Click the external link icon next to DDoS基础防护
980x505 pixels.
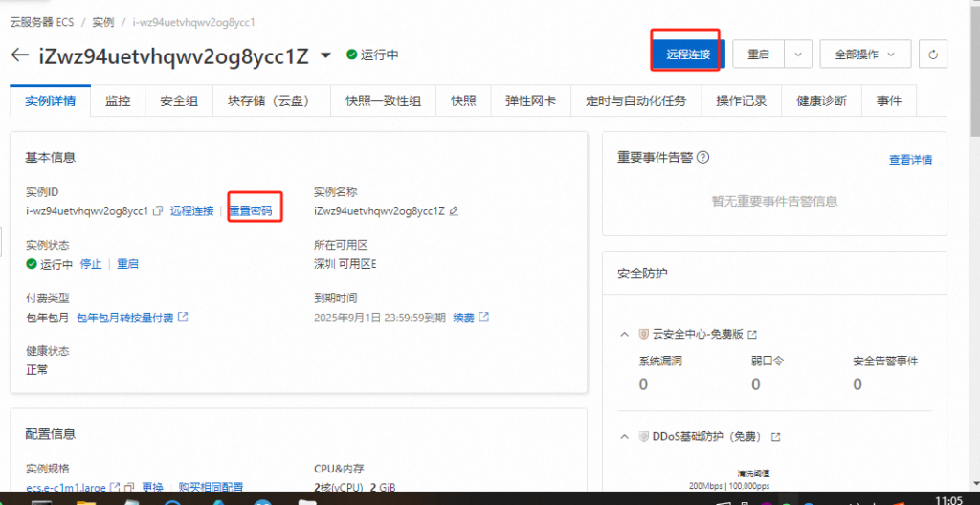pyautogui.click(x=776, y=436)
